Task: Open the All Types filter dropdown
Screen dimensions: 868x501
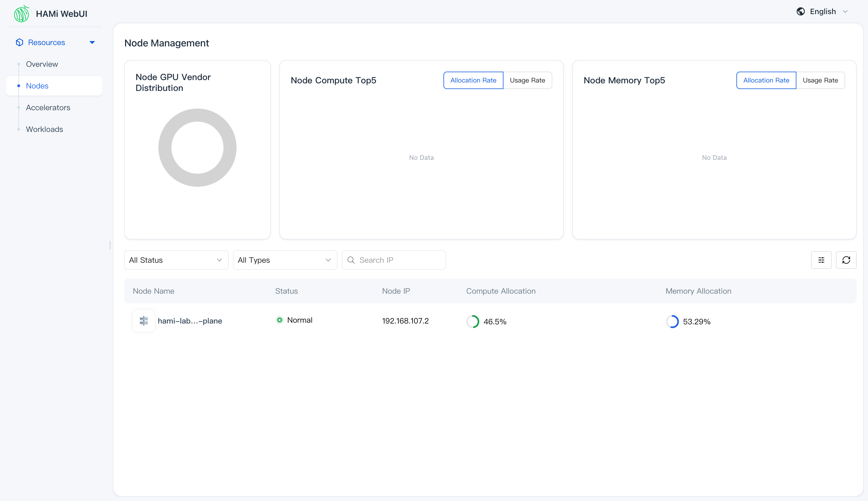Action: [x=285, y=260]
